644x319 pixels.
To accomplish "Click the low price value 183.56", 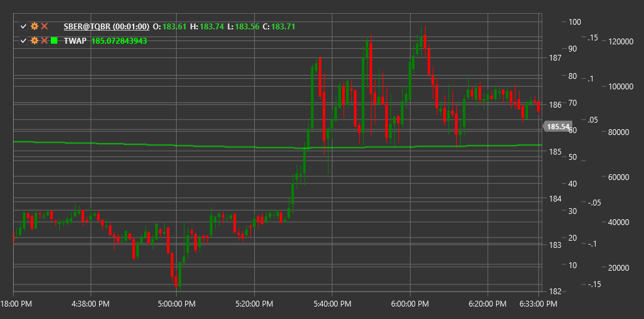I will tap(247, 27).
